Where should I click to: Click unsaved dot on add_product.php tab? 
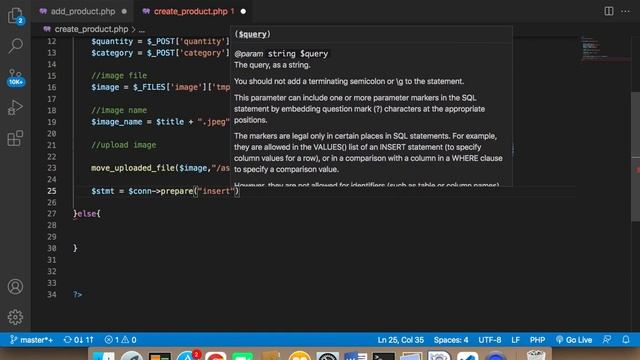click(124, 11)
